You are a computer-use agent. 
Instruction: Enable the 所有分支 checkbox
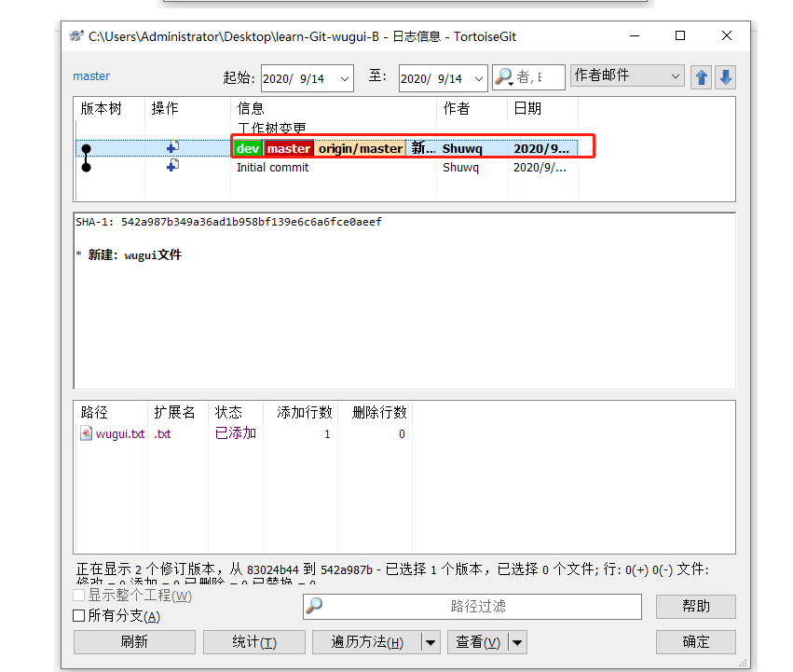click(79, 616)
